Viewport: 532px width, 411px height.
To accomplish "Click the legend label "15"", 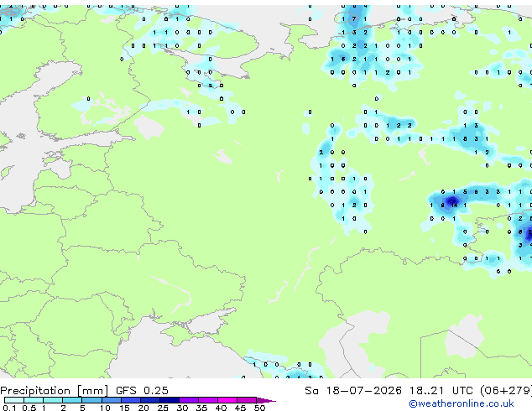I will [x=124, y=408].
